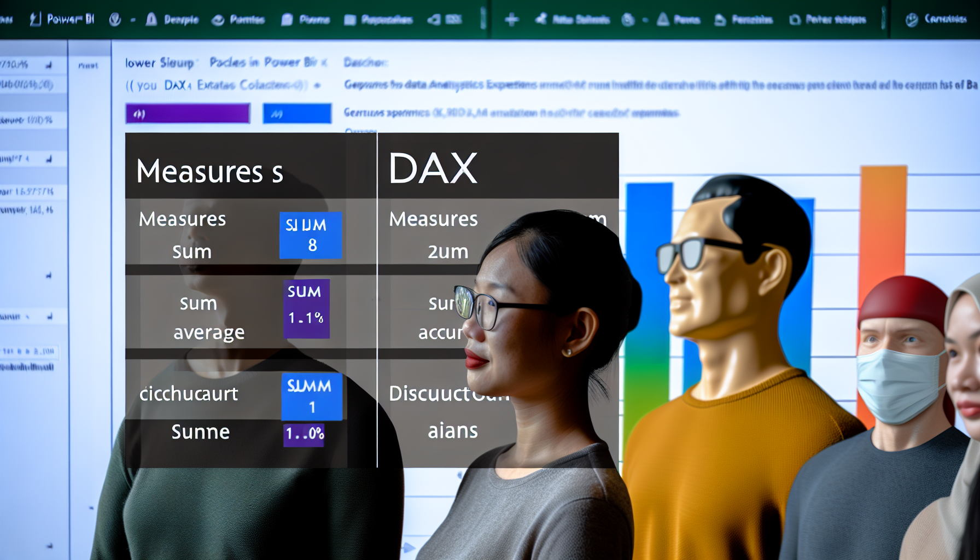
Task: Click the 'DAX' column header
Action: 433,168
